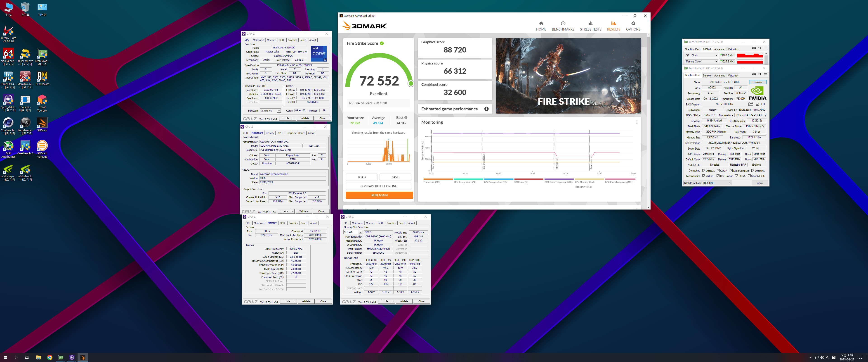Open the Cinebench desktop shortcut

pyautogui.click(x=8, y=126)
